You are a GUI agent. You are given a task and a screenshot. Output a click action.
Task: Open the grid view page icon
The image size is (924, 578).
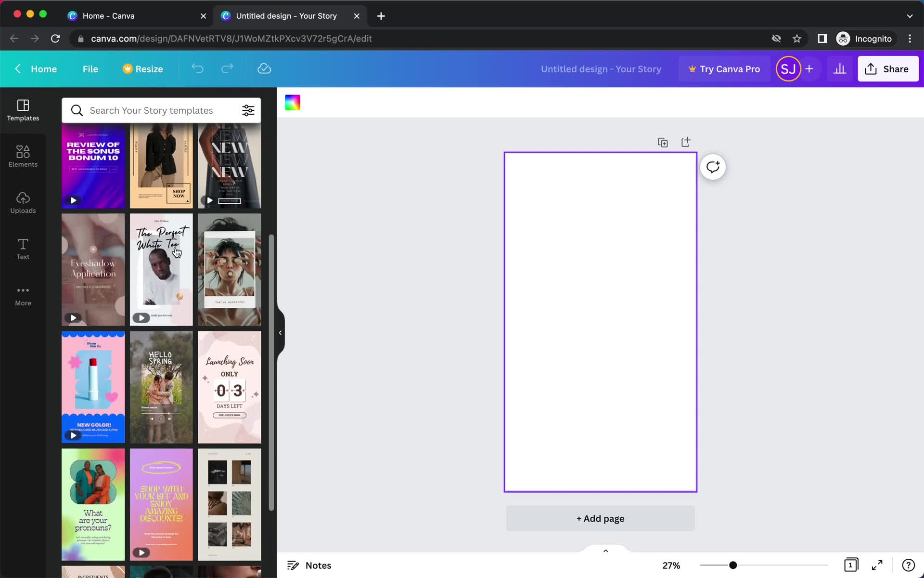click(851, 565)
